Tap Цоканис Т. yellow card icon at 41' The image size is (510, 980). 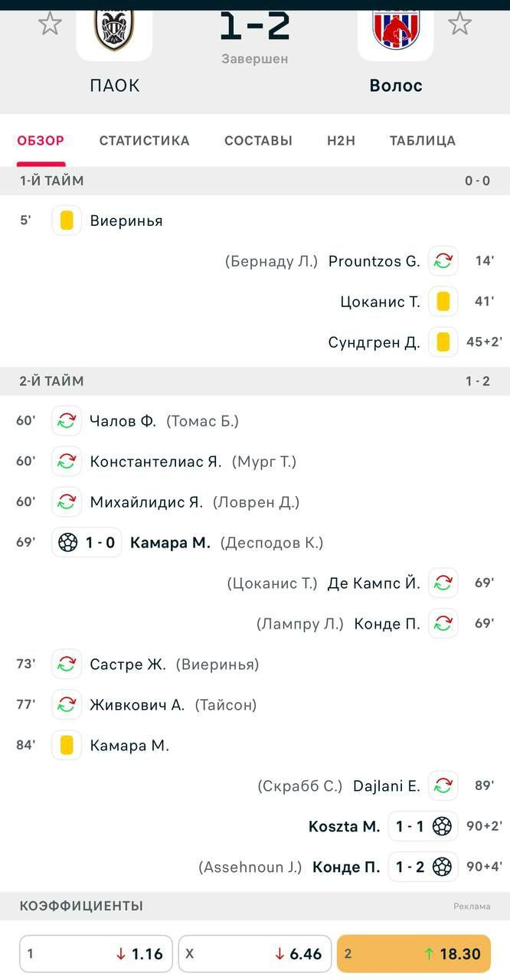pos(443,302)
